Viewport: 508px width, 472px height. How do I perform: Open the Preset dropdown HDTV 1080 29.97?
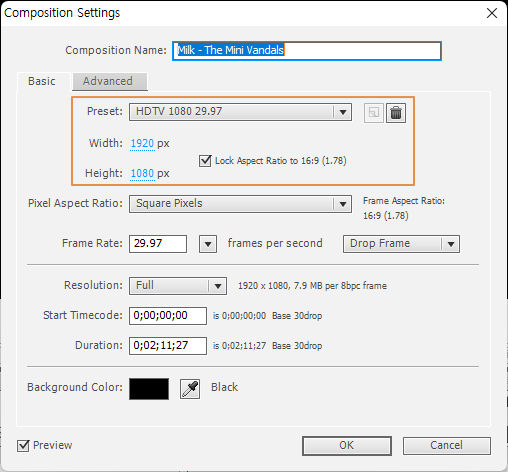(240, 112)
